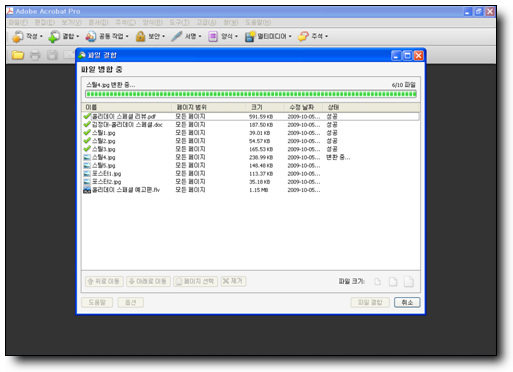This screenshot has height=372, width=513.
Task: Click the image icon beside 포스터2.jpg
Action: pos(87,182)
